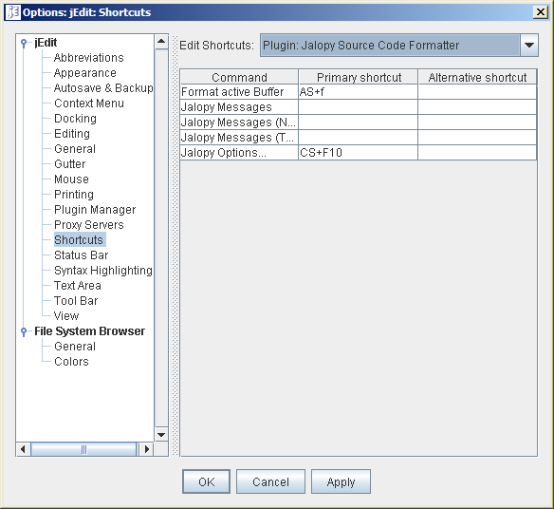Sort by the Command column header
This screenshot has height=509, width=554.
(x=239, y=77)
